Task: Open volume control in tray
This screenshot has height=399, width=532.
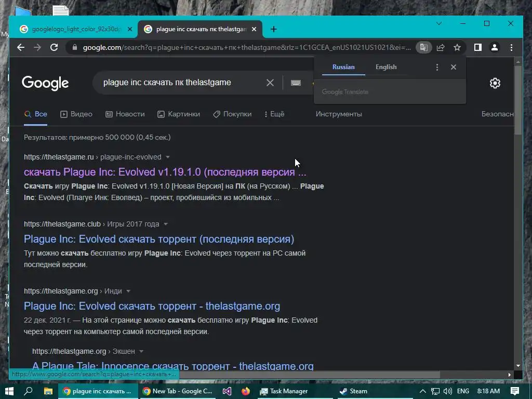Action: [x=447, y=391]
